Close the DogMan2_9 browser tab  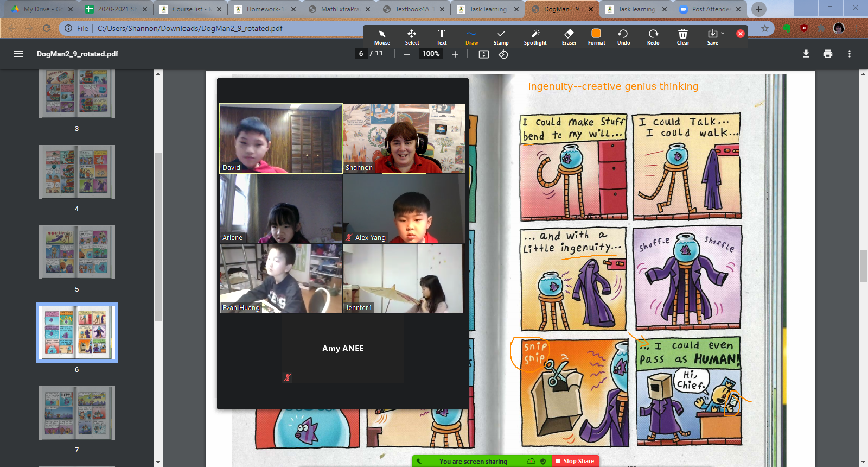(x=590, y=9)
